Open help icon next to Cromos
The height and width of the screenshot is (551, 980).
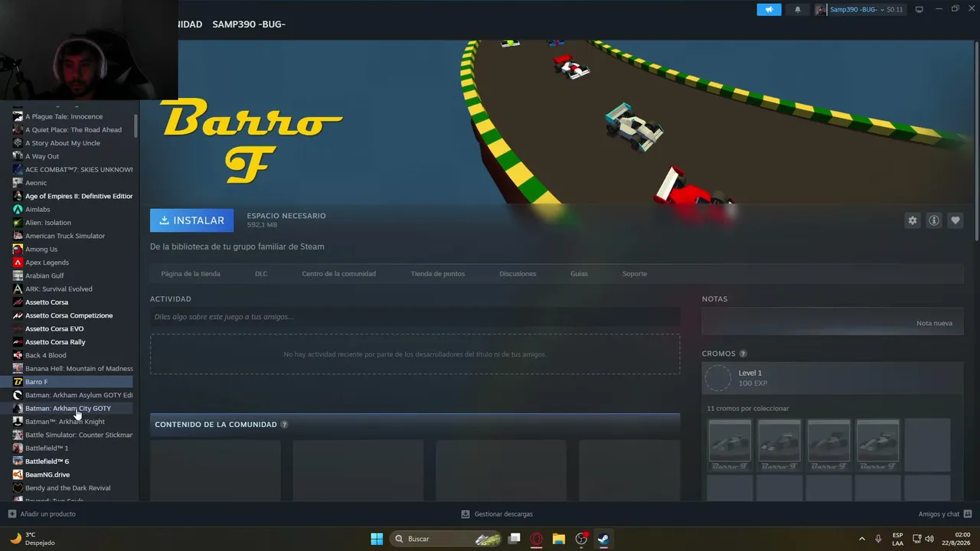pos(743,354)
